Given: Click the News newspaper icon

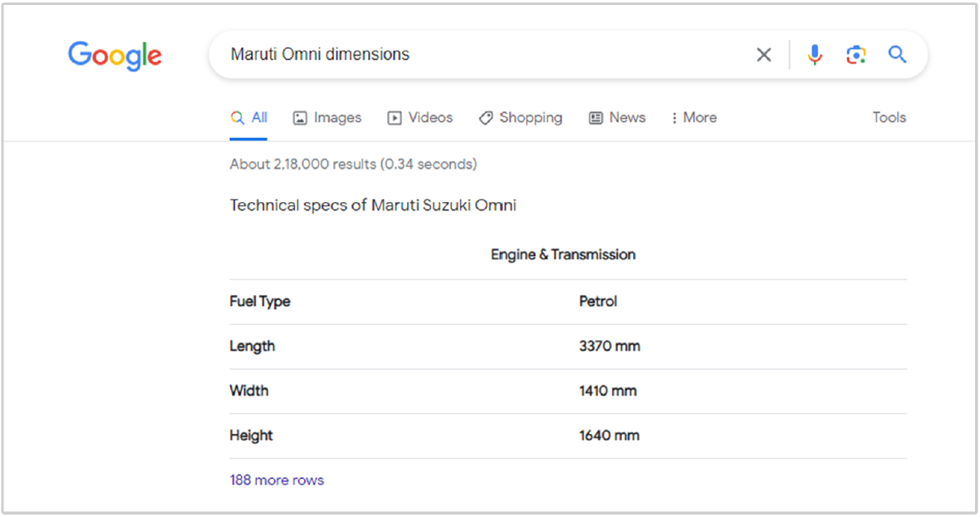Looking at the screenshot, I should coord(595,117).
